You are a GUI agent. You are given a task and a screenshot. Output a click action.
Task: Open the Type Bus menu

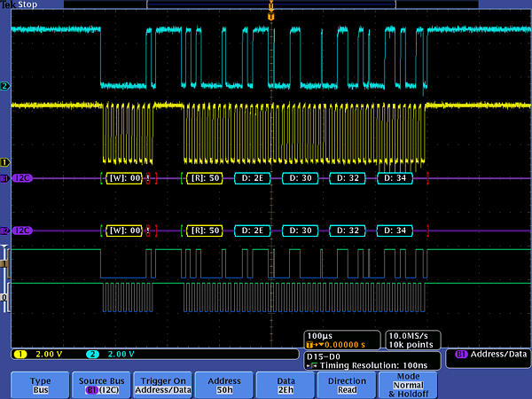tap(41, 384)
